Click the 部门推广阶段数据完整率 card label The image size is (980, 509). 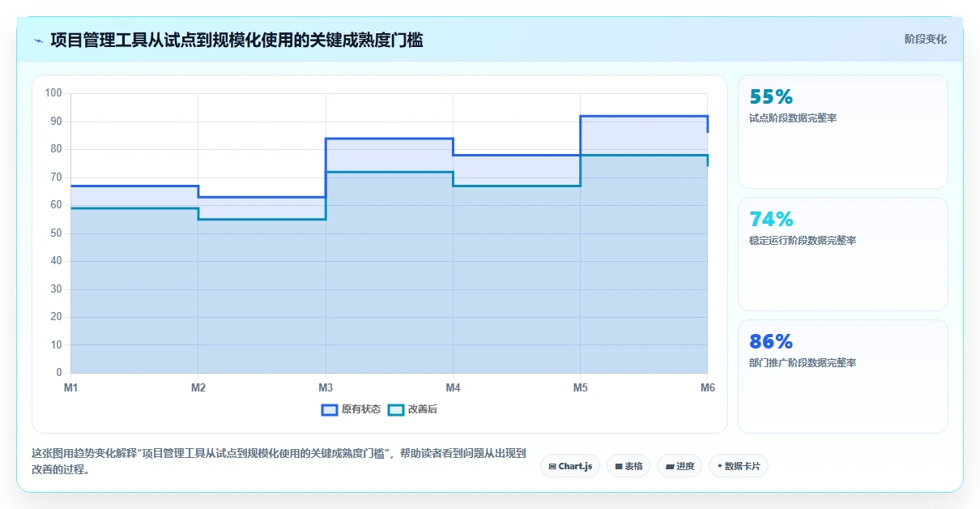[803, 363]
